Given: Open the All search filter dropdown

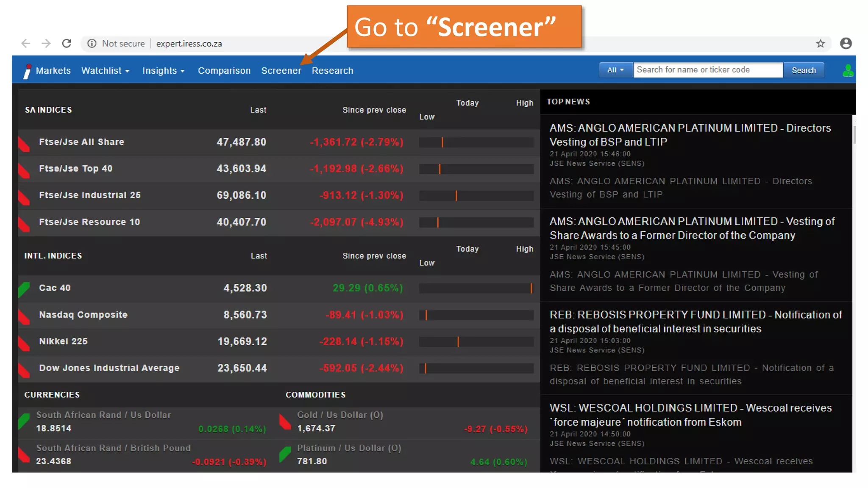Looking at the screenshot, I should click(x=616, y=70).
